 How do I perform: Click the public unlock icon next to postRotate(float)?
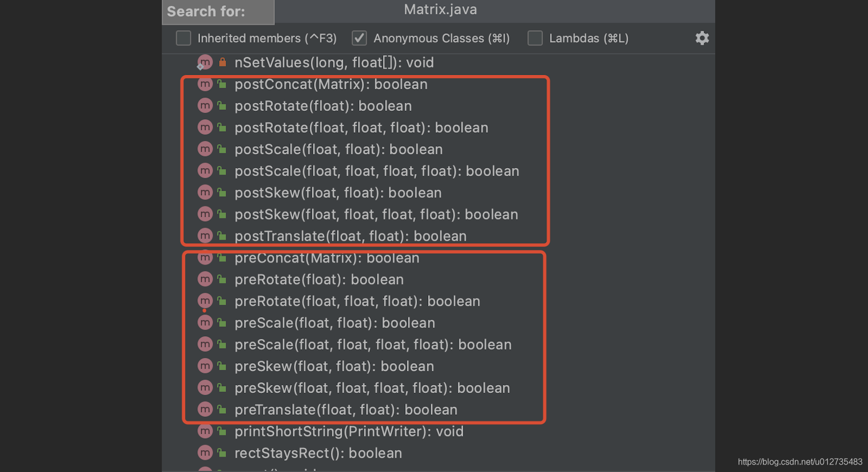click(x=221, y=105)
